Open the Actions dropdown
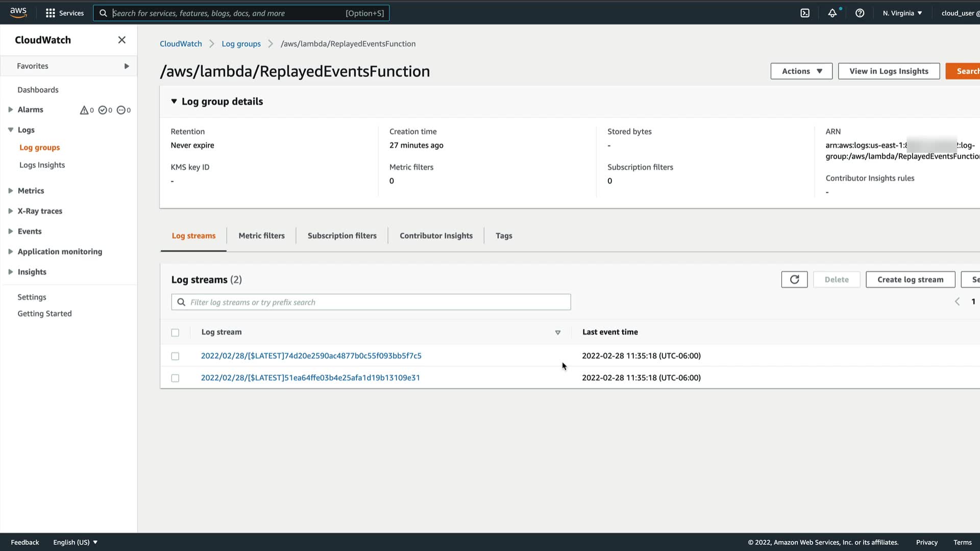The image size is (980, 551). point(801,71)
